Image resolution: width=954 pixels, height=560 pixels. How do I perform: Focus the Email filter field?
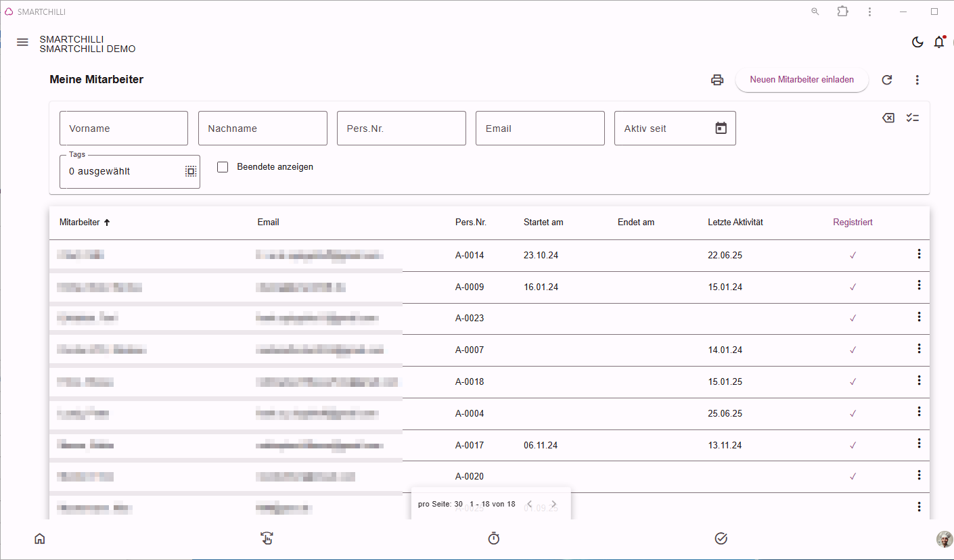coord(540,129)
